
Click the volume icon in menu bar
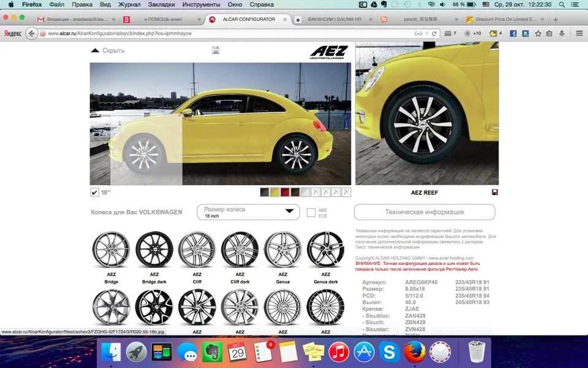pyautogui.click(x=442, y=4)
